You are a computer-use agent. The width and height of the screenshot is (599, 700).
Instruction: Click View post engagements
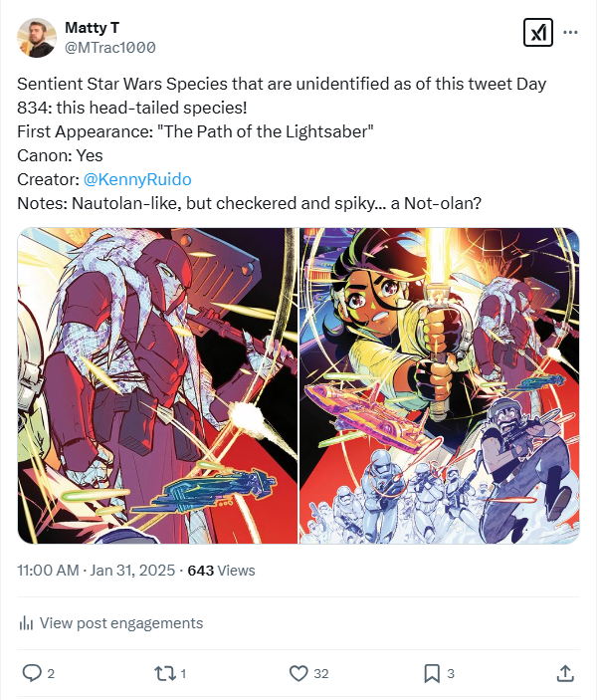tap(120, 623)
